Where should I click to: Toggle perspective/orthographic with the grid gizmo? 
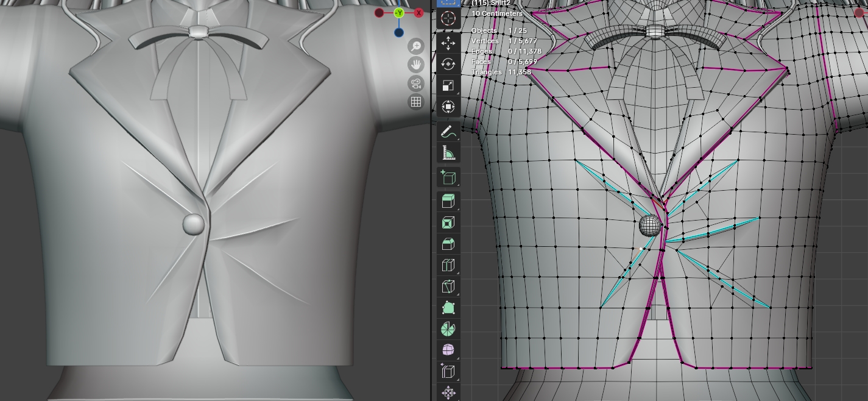[x=416, y=102]
